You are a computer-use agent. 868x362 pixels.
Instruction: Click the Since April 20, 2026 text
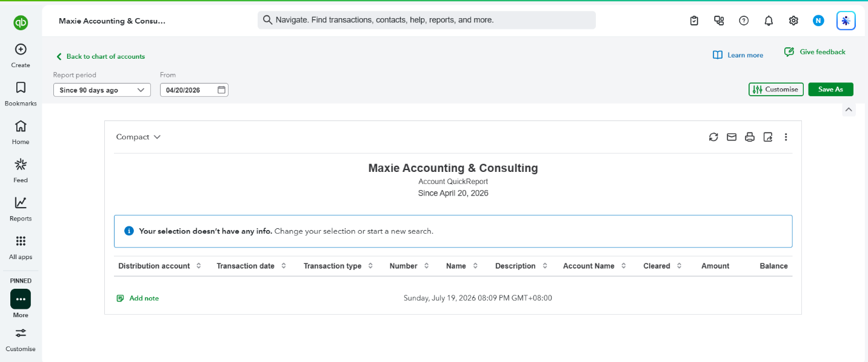[x=453, y=193]
